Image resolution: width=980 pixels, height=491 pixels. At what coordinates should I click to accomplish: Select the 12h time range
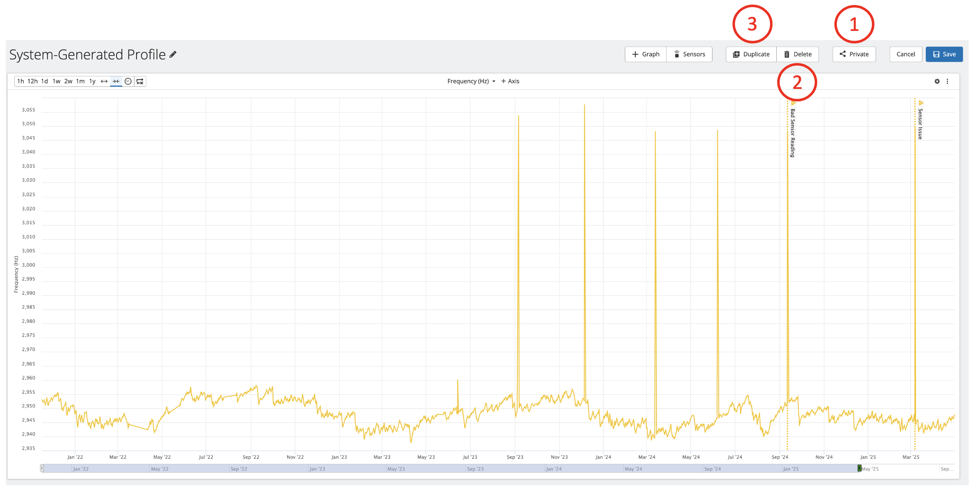tap(33, 81)
